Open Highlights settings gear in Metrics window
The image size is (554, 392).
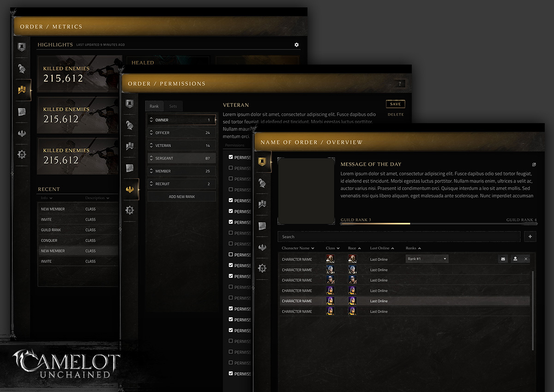pyautogui.click(x=296, y=45)
